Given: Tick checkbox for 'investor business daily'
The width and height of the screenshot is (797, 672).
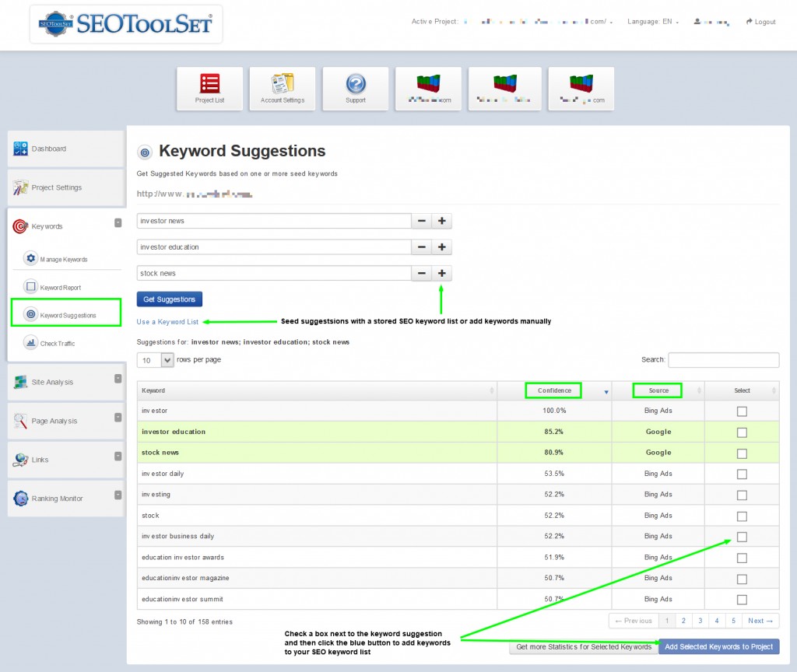Looking at the screenshot, I should [x=742, y=537].
